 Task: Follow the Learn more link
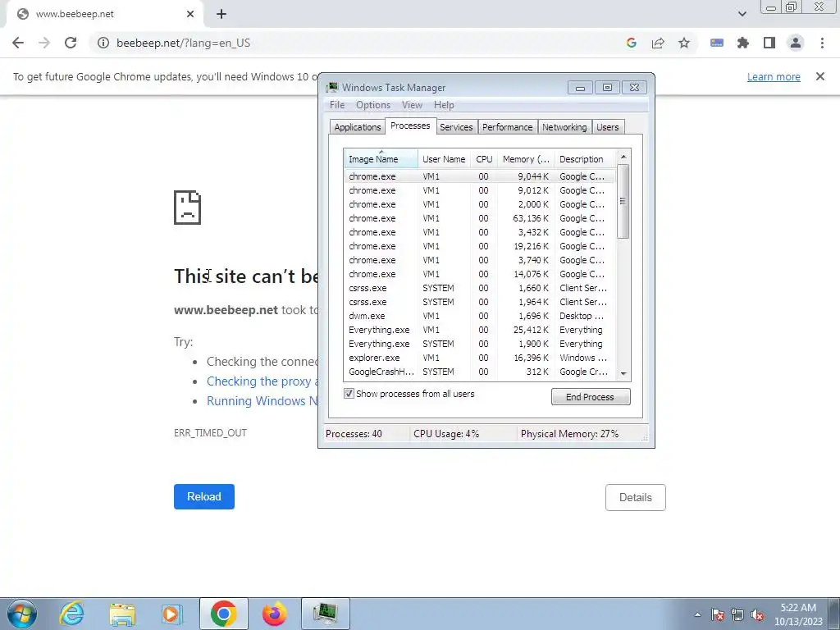774,76
